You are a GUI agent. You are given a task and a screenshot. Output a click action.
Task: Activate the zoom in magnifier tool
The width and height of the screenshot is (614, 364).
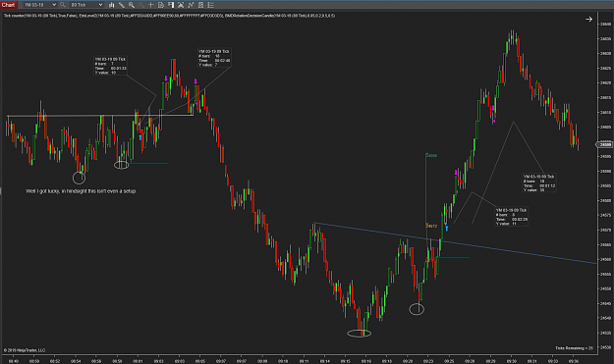click(132, 5)
